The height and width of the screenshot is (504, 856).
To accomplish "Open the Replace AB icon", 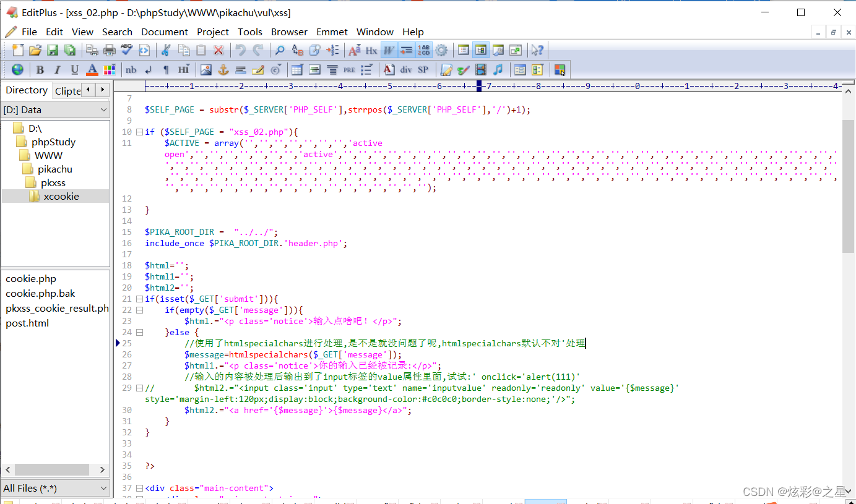I will [298, 50].
